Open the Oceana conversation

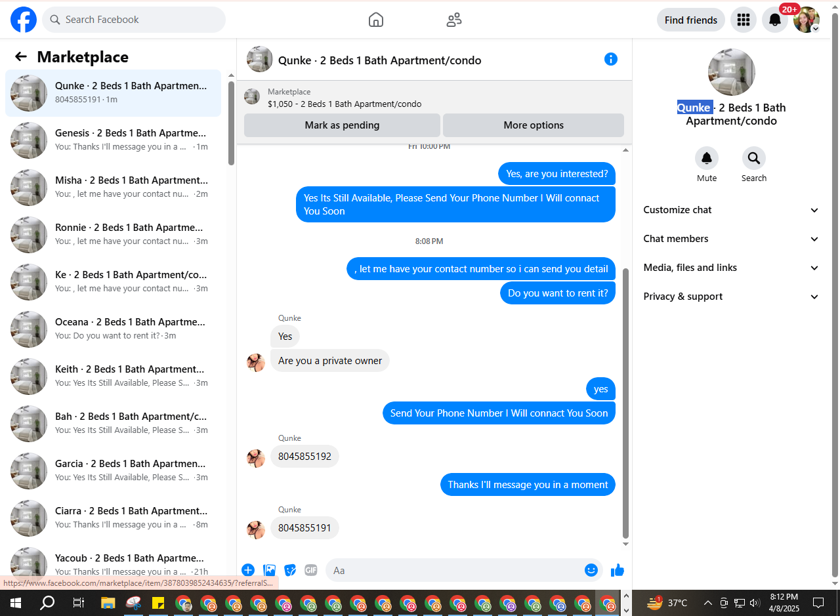113,329
